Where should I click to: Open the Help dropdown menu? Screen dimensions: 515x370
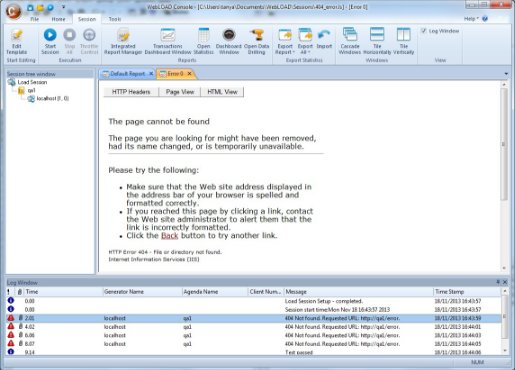click(471, 19)
